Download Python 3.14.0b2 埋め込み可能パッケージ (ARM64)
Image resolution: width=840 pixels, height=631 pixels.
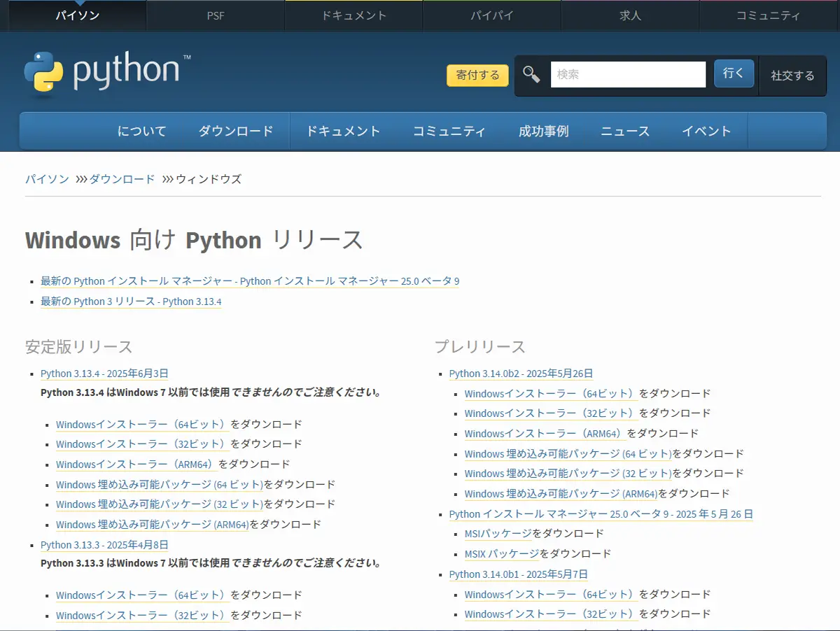561,494
